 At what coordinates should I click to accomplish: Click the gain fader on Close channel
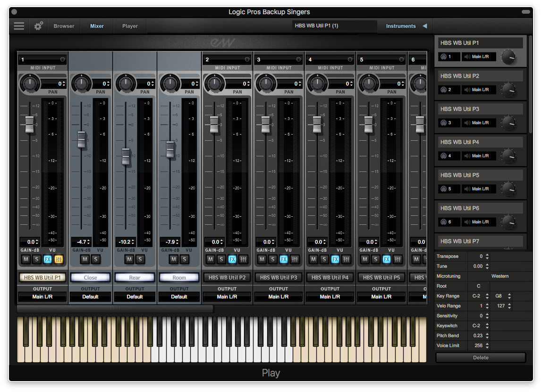coord(81,139)
